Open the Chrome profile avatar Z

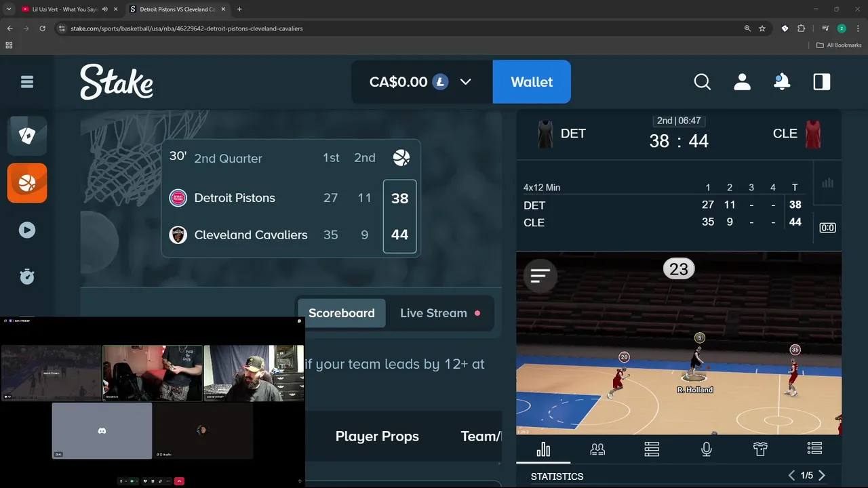[x=842, y=28]
